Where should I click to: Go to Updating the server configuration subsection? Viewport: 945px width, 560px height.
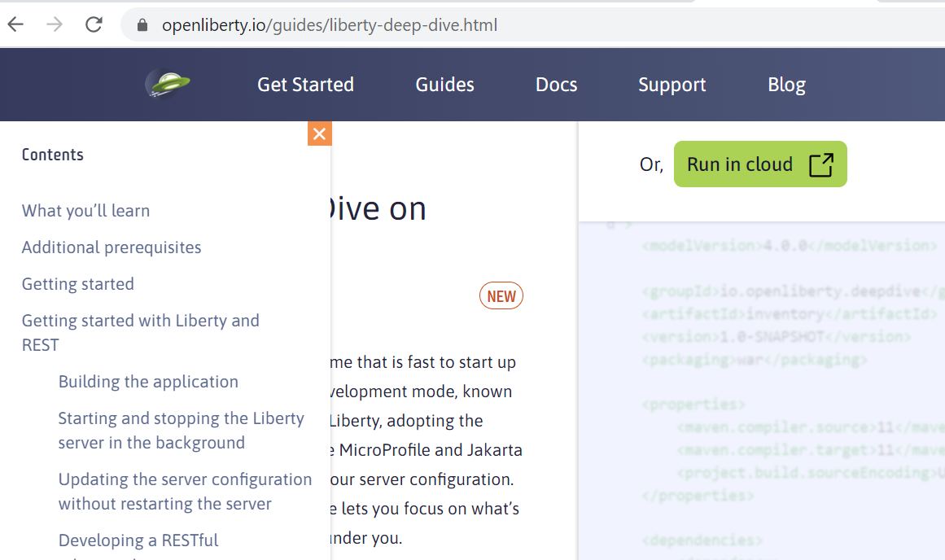tap(185, 492)
